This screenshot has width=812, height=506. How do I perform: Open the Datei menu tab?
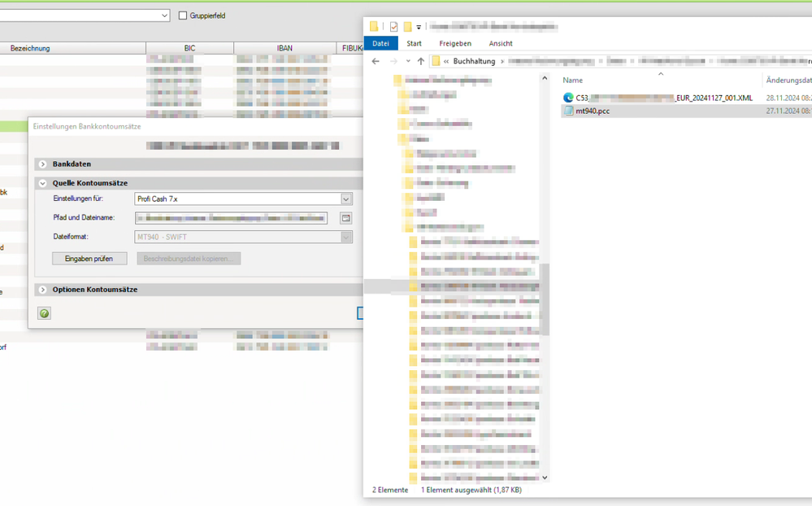(380, 43)
